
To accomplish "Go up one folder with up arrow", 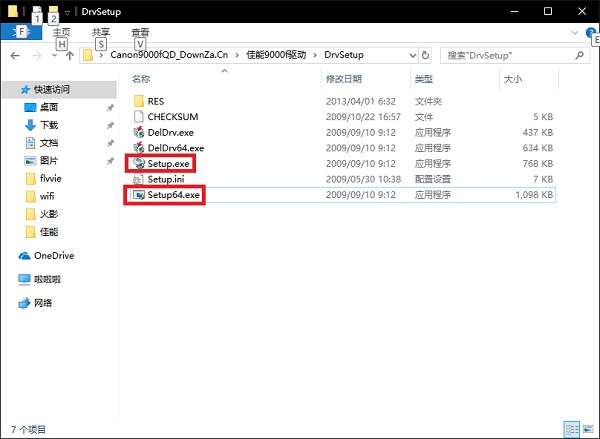I will click(70, 56).
